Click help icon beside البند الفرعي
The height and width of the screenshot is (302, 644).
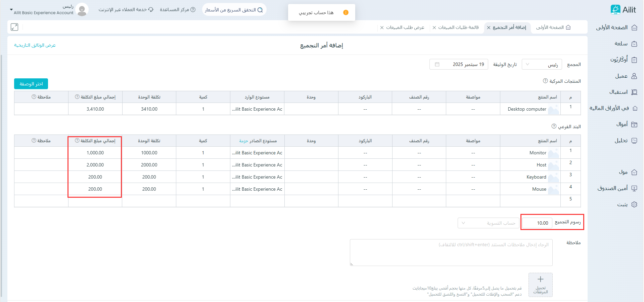(x=554, y=126)
